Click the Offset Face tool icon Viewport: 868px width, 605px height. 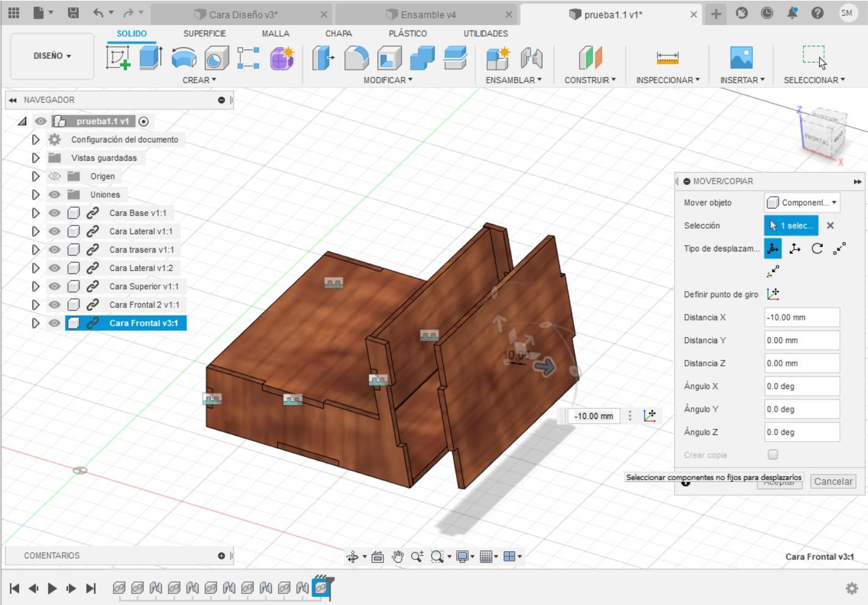click(x=455, y=58)
